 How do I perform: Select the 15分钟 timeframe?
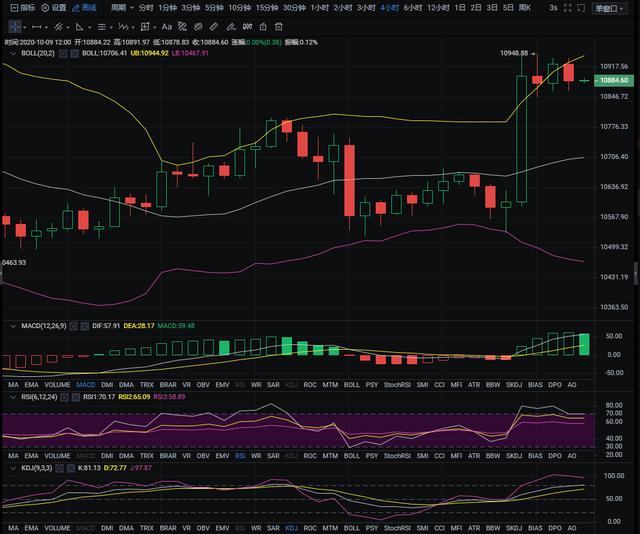click(x=267, y=8)
